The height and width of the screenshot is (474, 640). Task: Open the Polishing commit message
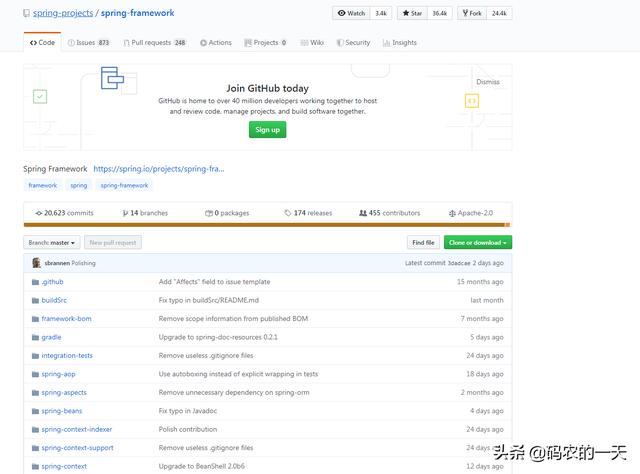(83, 263)
